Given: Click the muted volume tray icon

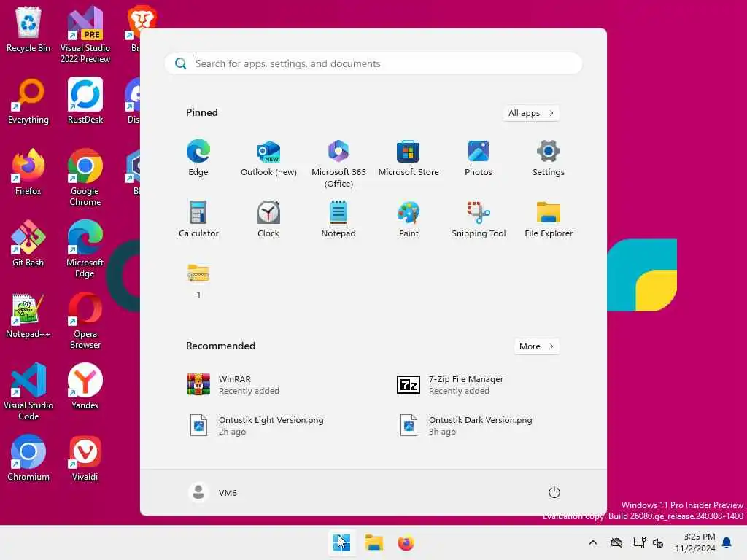Looking at the screenshot, I should tap(658, 542).
